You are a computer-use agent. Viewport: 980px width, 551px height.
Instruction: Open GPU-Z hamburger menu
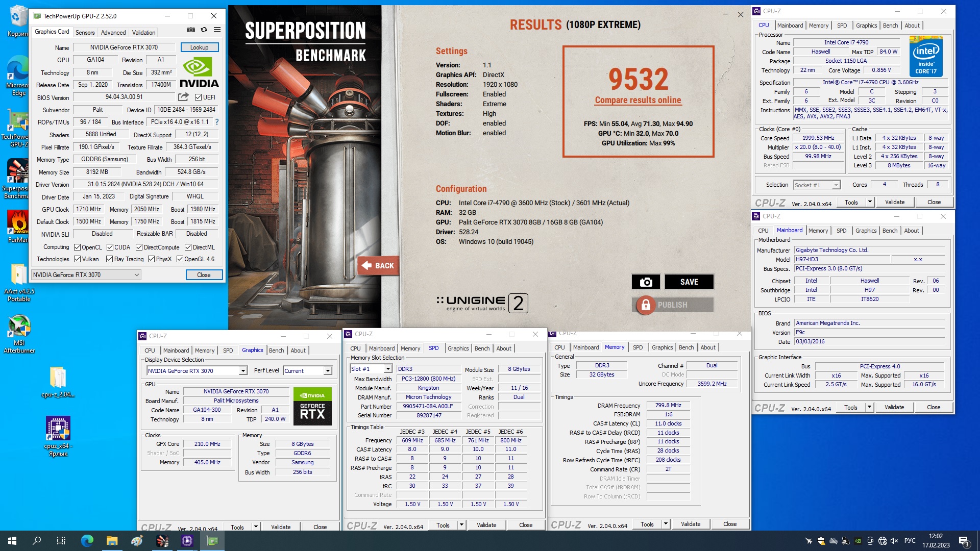(x=217, y=30)
